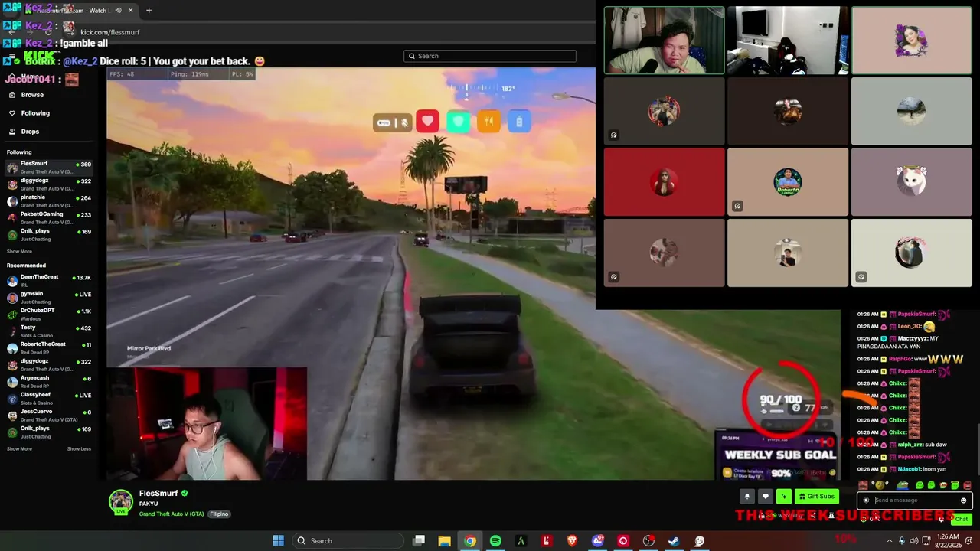Select the Filipino language tag
The height and width of the screenshot is (551, 980).
[x=220, y=514]
